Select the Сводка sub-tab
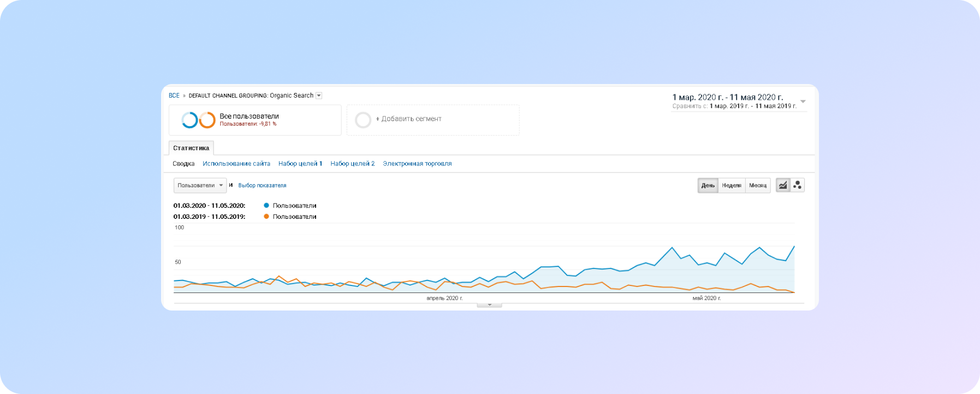The width and height of the screenshot is (980, 394). [183, 164]
